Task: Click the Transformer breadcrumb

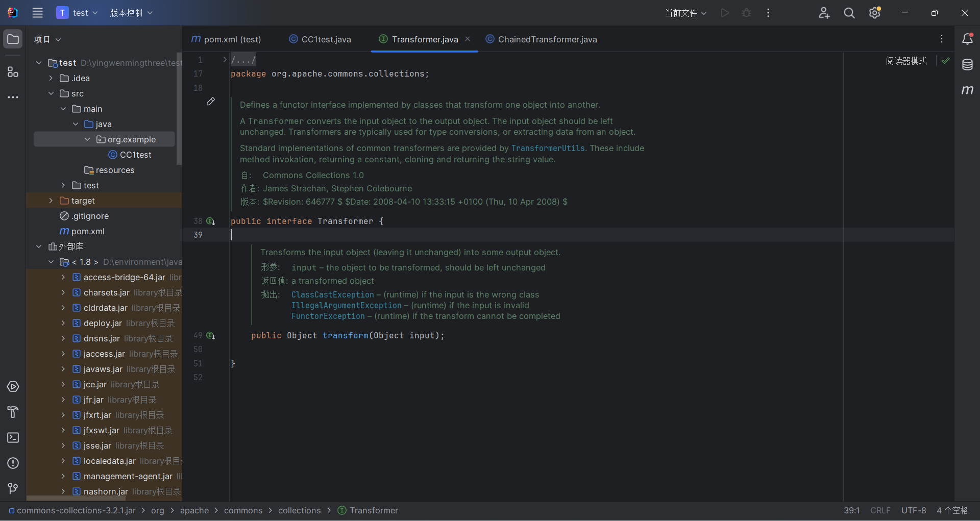Action: point(368,510)
